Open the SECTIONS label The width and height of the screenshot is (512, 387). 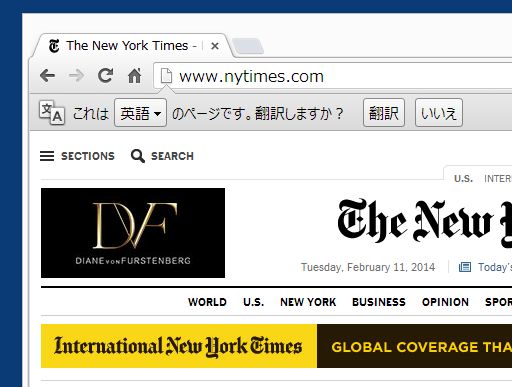pyautogui.click(x=88, y=156)
